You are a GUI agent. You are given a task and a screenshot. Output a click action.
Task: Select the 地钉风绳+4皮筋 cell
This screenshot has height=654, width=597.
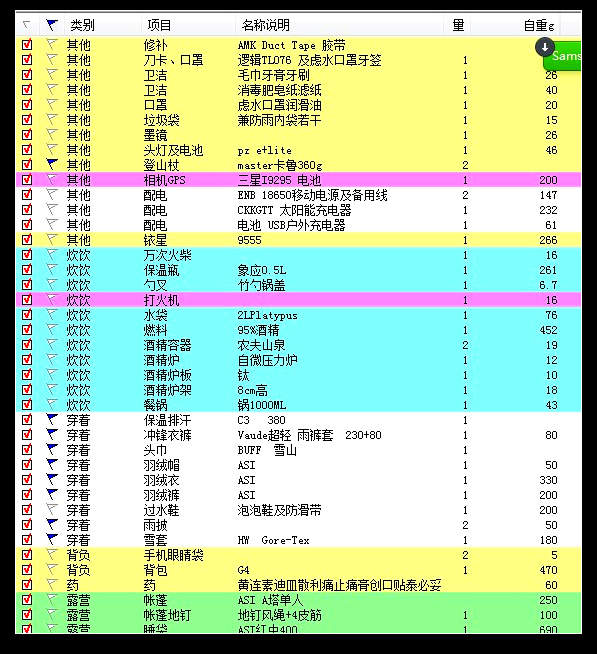(x=279, y=615)
